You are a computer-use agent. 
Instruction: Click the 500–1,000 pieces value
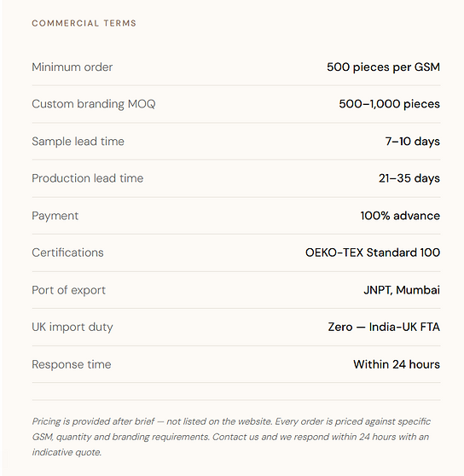[389, 104]
